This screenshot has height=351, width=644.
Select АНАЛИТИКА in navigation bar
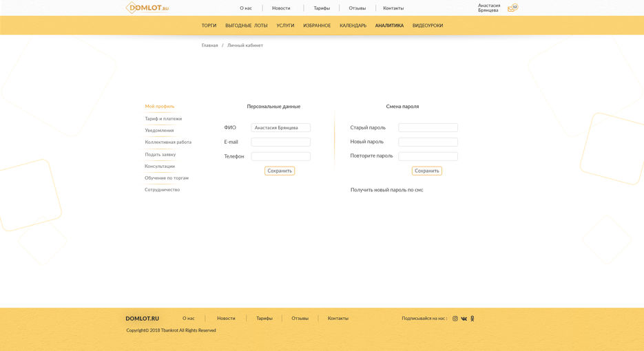389,25
